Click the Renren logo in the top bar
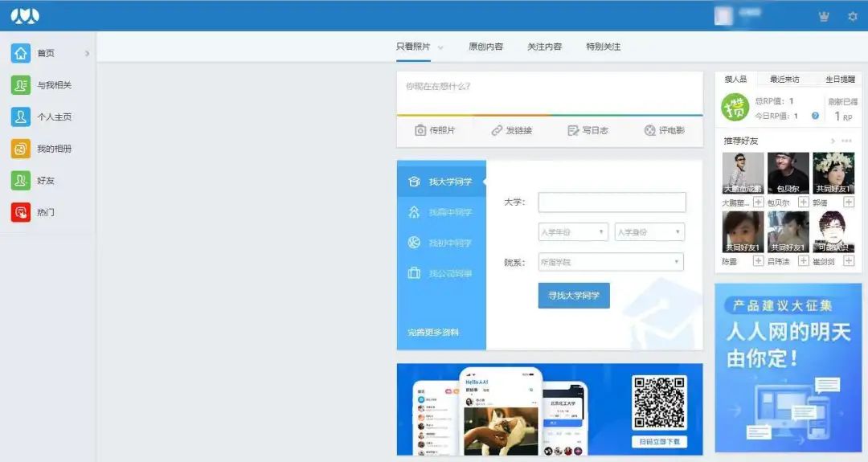 (25, 15)
